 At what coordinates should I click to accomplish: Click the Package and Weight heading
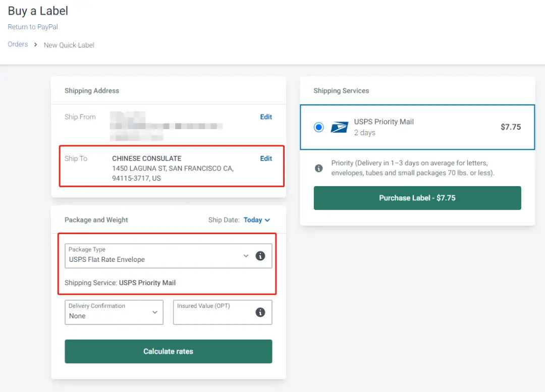point(96,220)
